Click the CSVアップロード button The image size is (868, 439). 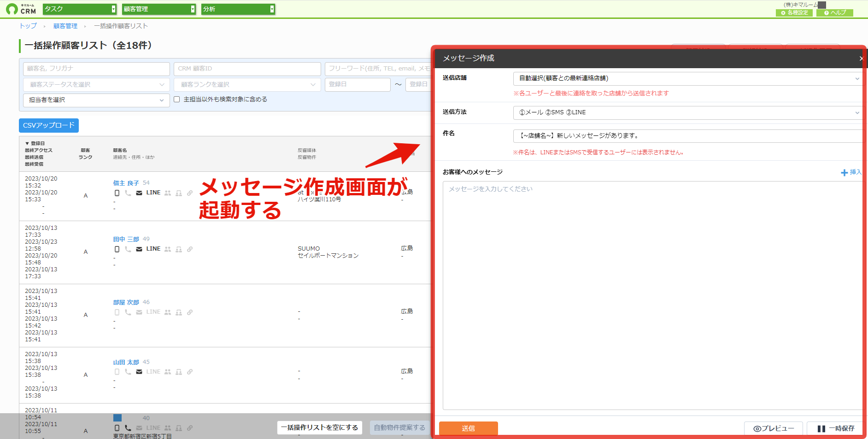pos(49,125)
